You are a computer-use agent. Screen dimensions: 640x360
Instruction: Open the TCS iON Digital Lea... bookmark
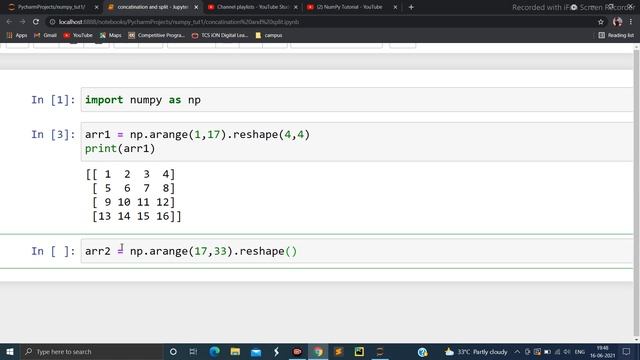click(x=220, y=36)
